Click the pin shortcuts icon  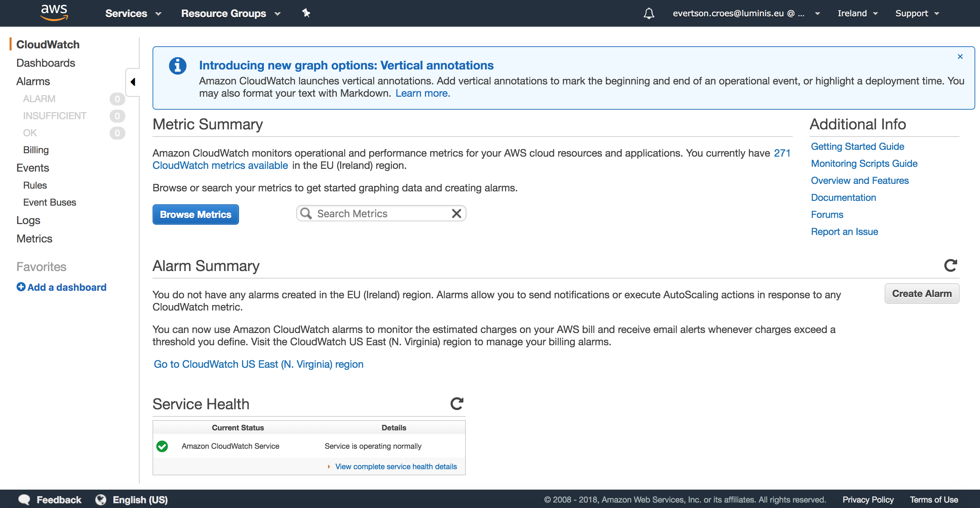tap(306, 13)
